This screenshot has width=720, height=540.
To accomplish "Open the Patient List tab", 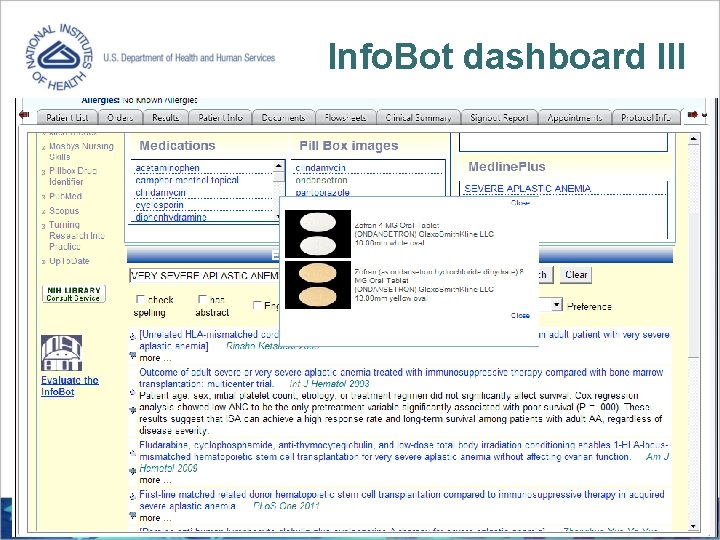I will 67,118.
